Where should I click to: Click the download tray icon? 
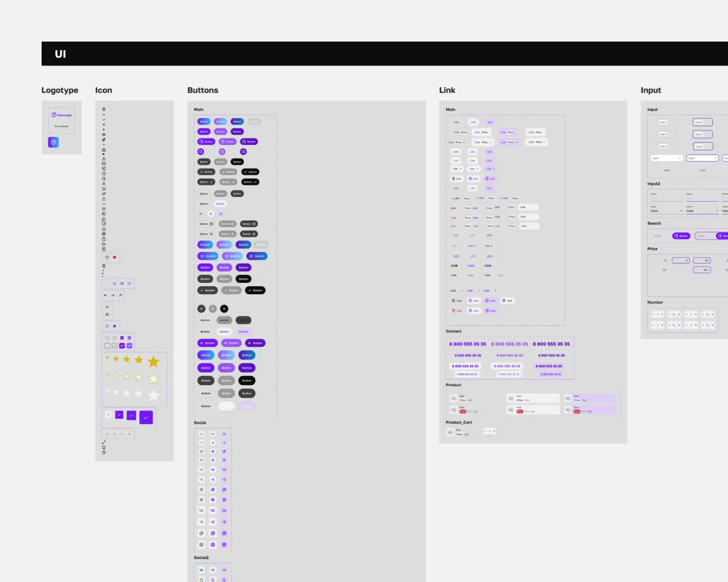coord(104,158)
